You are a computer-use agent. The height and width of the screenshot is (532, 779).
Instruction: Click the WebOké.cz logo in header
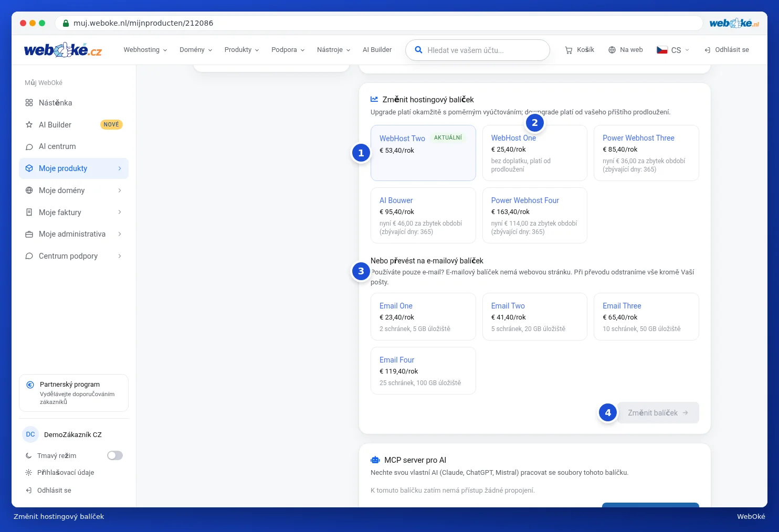[63, 50]
